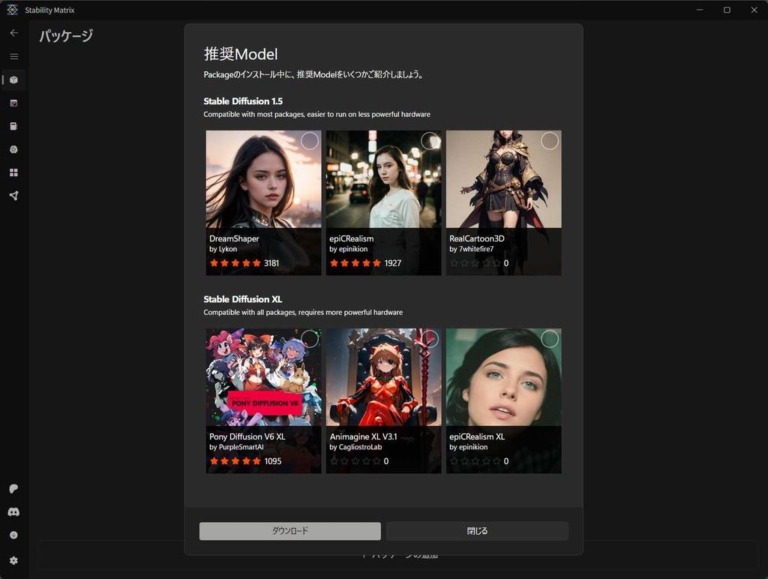Tick the epiCRealism selection circle

(429, 141)
